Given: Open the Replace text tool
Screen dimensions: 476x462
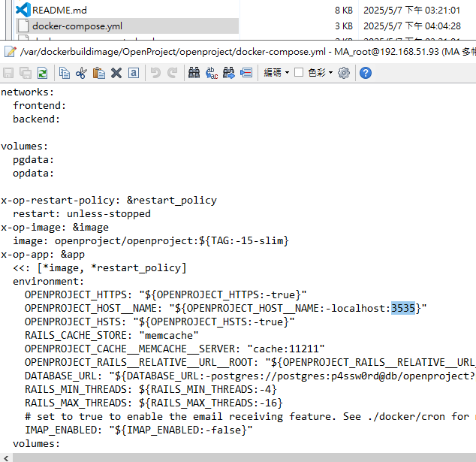Looking at the screenshot, I should click(211, 73).
